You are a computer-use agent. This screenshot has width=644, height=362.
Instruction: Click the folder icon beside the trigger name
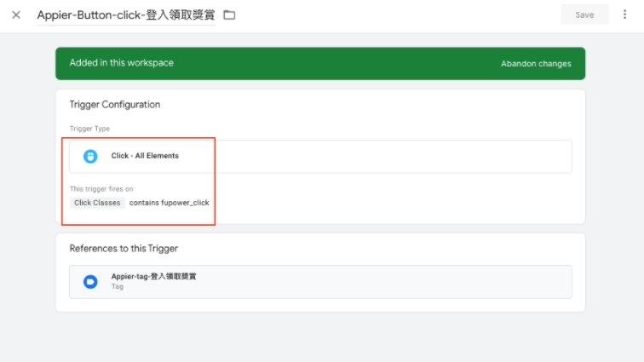[x=229, y=14]
